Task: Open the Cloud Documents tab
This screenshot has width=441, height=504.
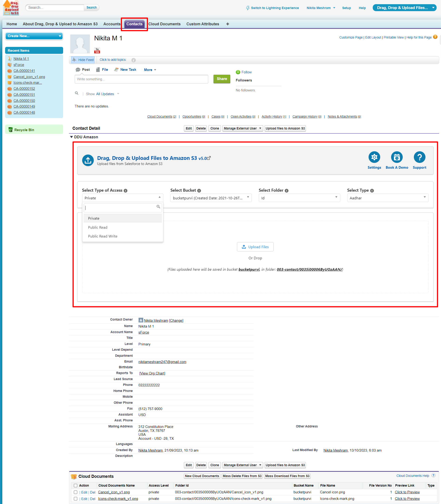Action: (x=164, y=24)
